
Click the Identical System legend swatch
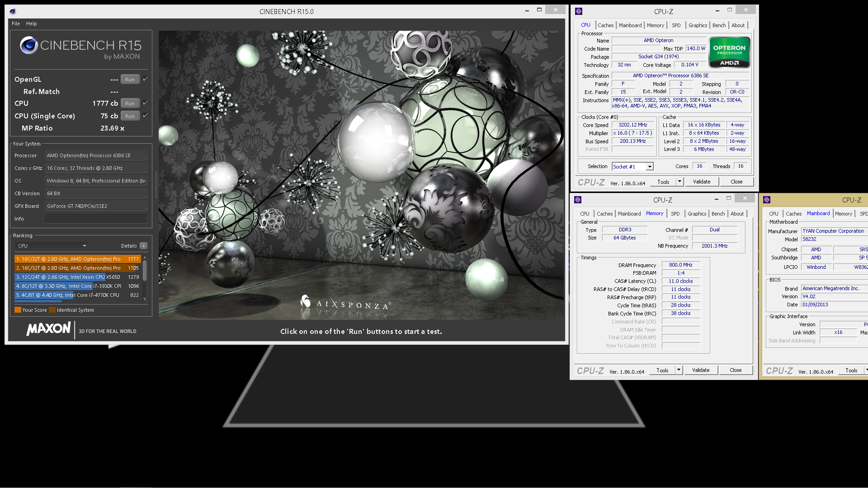[x=52, y=310]
